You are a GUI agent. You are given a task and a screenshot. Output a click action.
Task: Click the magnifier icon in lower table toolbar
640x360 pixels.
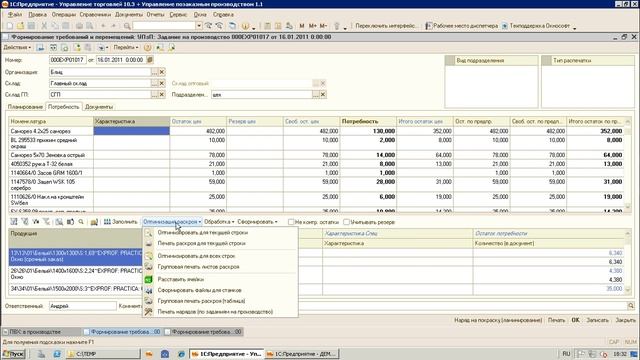(x=81, y=222)
